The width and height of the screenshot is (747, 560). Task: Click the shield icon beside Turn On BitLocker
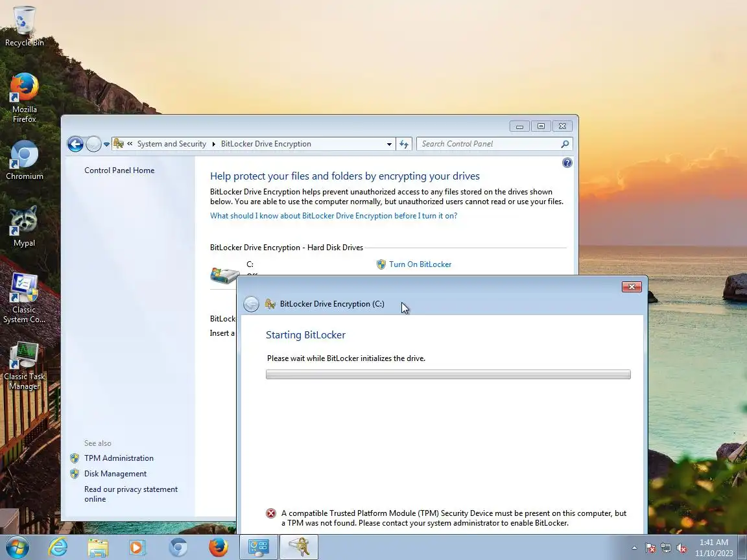(381, 264)
